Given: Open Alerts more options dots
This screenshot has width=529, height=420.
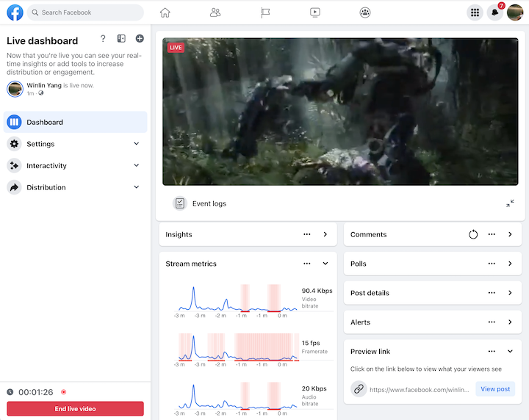Looking at the screenshot, I should click(x=492, y=322).
